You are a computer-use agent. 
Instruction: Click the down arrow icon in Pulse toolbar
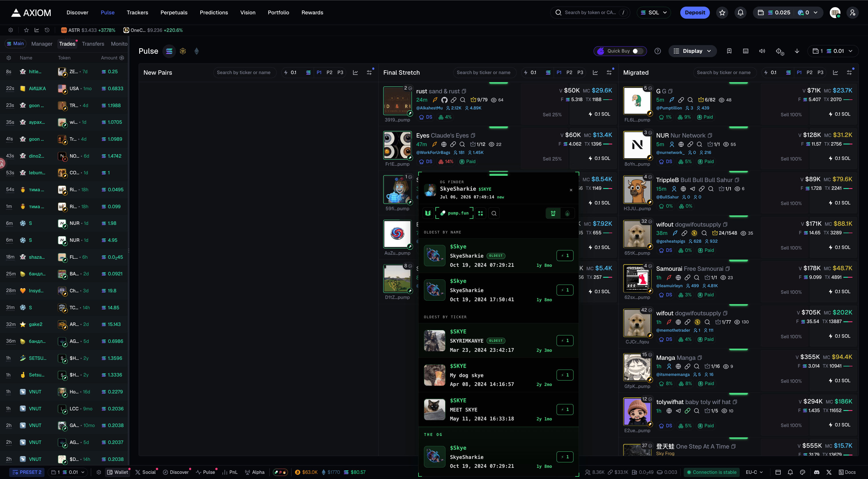(797, 51)
